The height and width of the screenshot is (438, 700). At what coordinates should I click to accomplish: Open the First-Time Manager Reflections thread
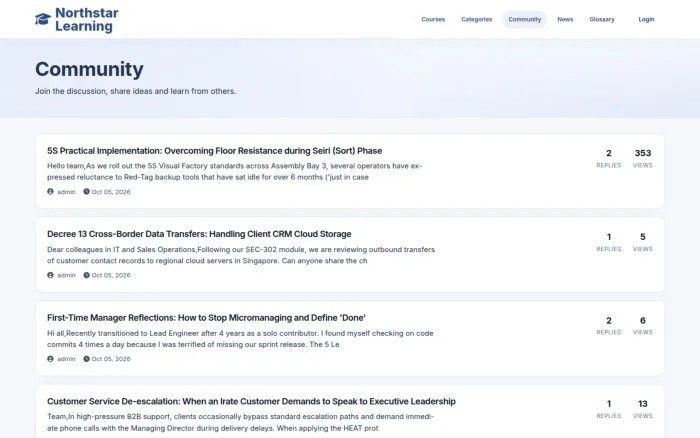tap(206, 318)
